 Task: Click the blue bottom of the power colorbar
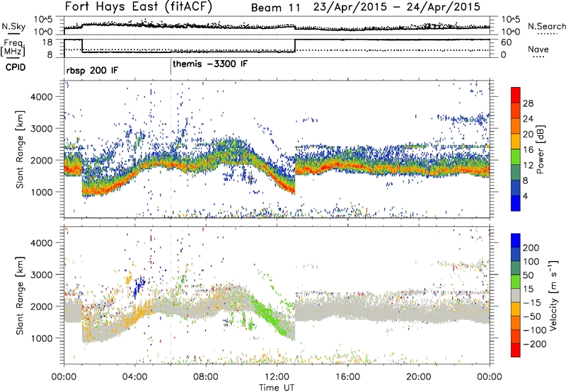[x=516, y=203]
